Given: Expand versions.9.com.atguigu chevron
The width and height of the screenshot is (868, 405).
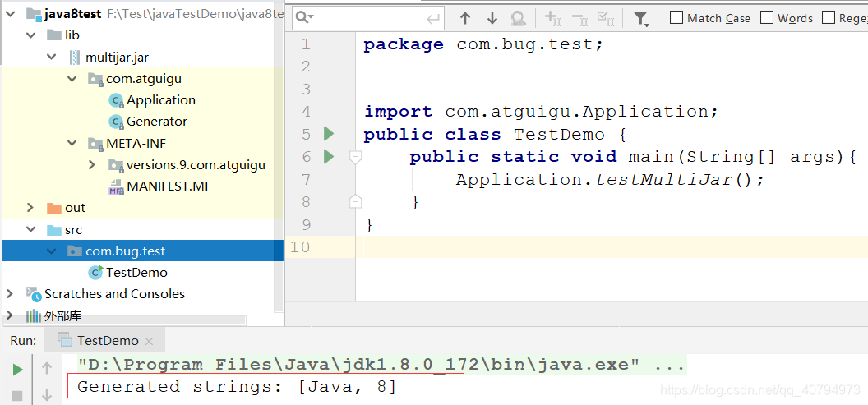Looking at the screenshot, I should pyautogui.click(x=92, y=165).
